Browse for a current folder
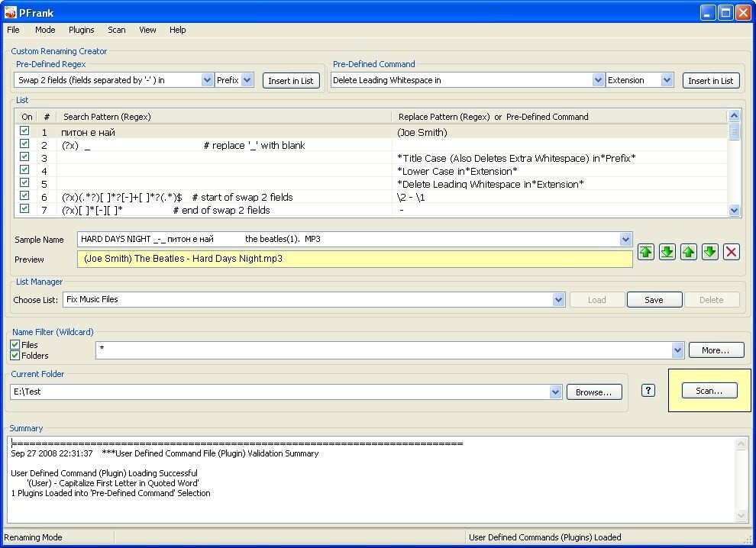This screenshot has width=756, height=548. pos(594,392)
